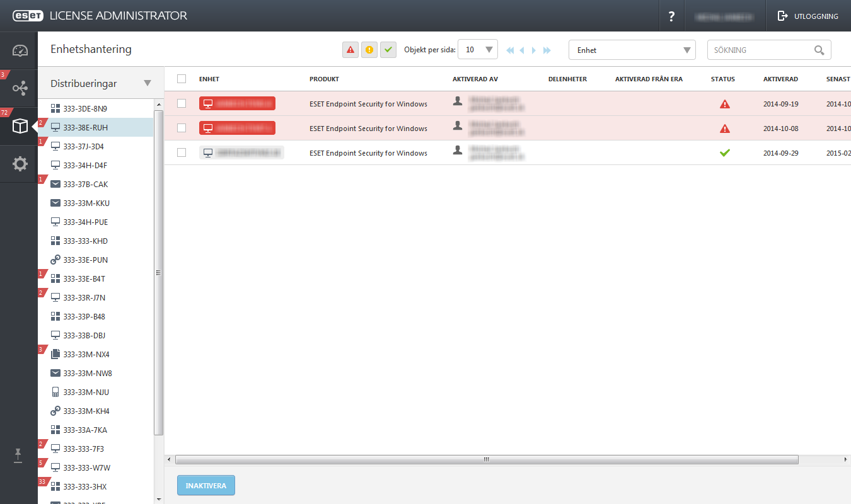Filter by yellow warning status icon
The height and width of the screenshot is (504, 851).
tap(369, 50)
